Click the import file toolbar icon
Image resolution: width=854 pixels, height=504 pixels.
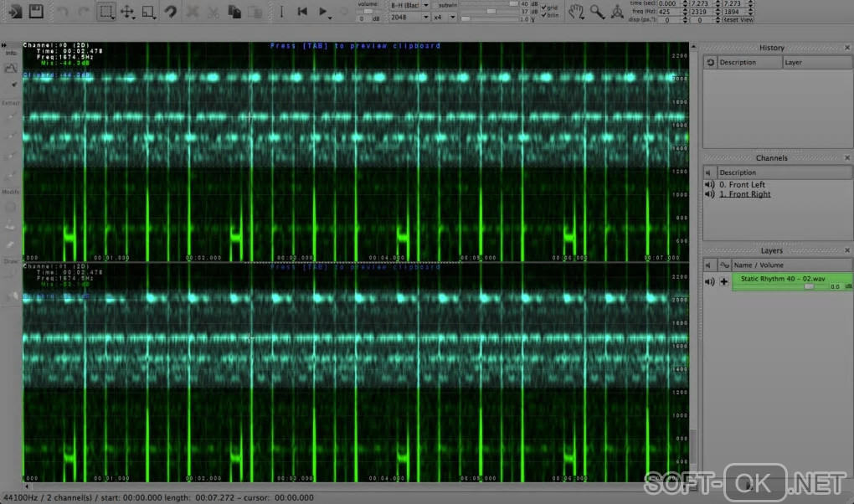tap(15, 11)
